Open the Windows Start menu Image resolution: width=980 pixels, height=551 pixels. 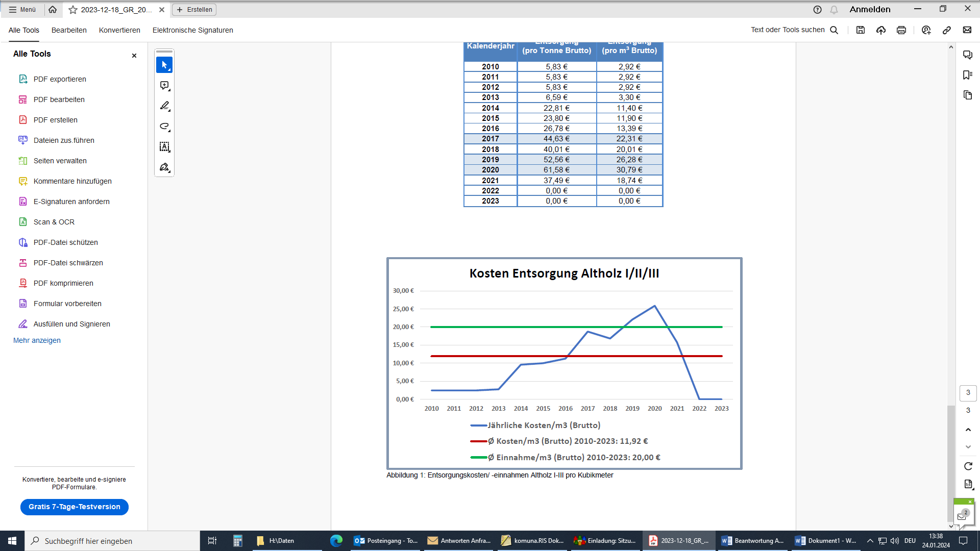tap(12, 541)
